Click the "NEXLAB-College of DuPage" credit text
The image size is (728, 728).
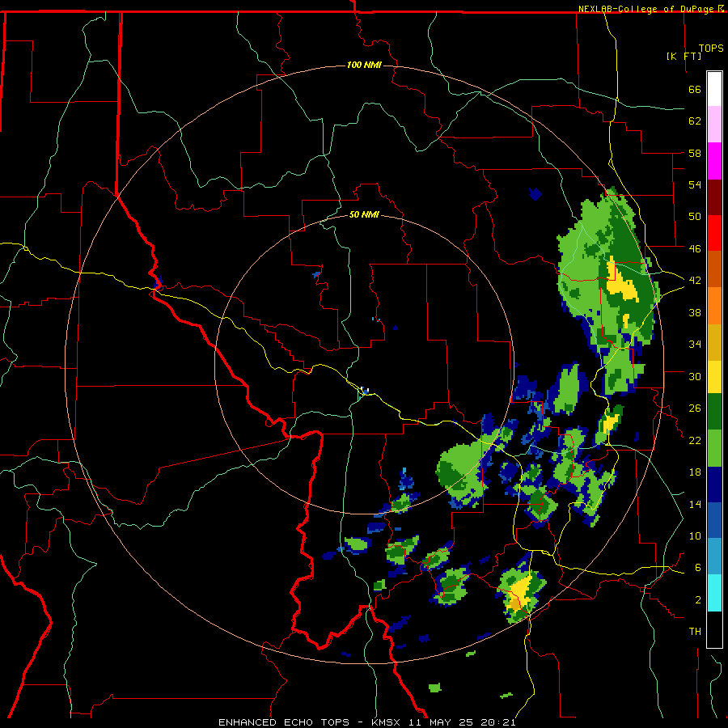[x=647, y=9]
